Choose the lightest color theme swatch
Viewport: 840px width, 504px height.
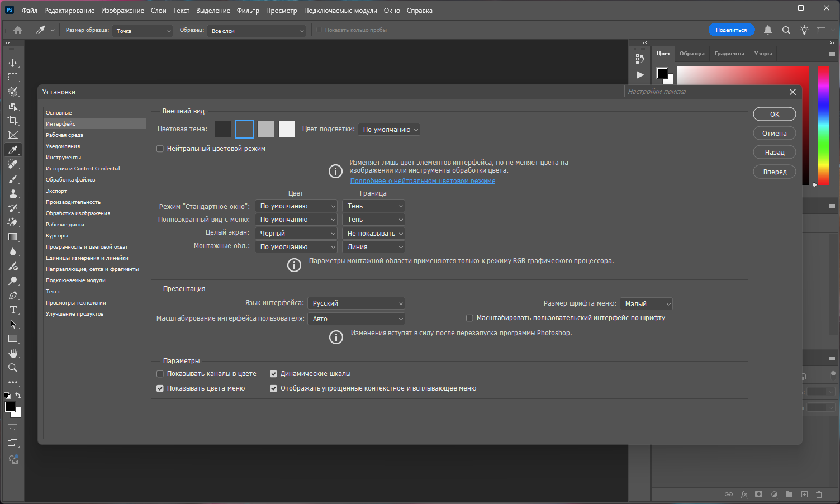point(287,129)
